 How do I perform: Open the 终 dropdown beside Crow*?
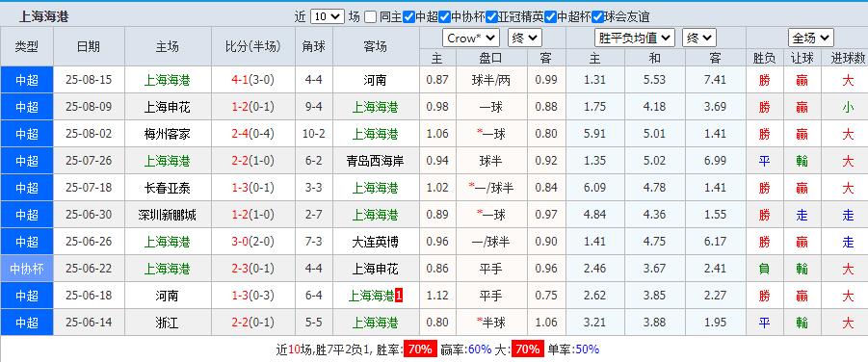coord(525,39)
